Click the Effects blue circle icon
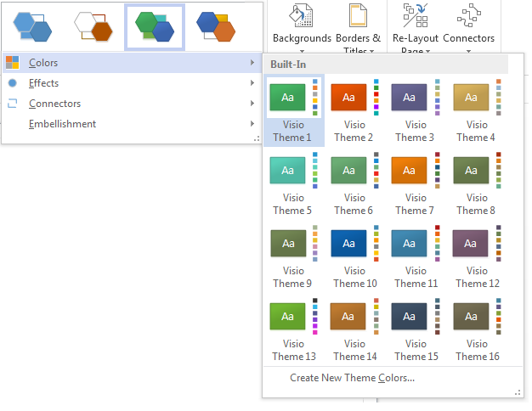The width and height of the screenshot is (532, 411). [x=13, y=83]
